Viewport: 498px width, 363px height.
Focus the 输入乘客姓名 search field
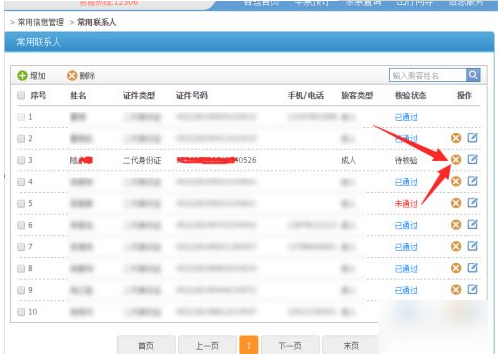[428, 75]
